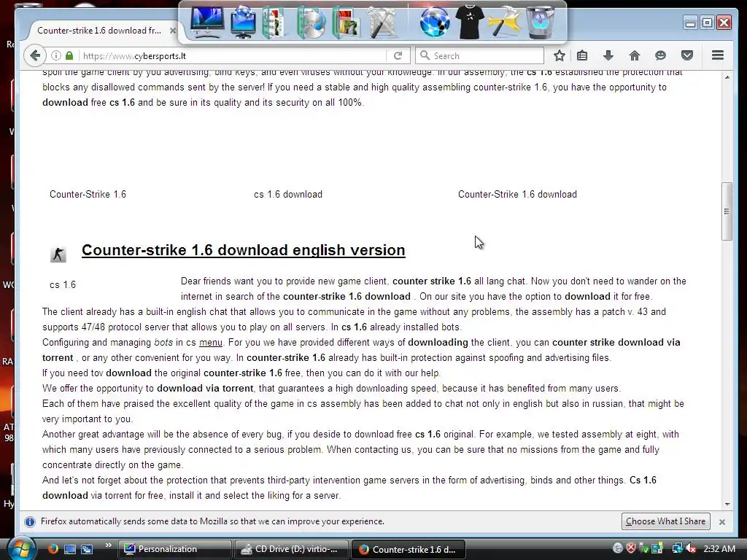
Task: Launch Firefox from Quick Launch bar
Action: point(53,549)
